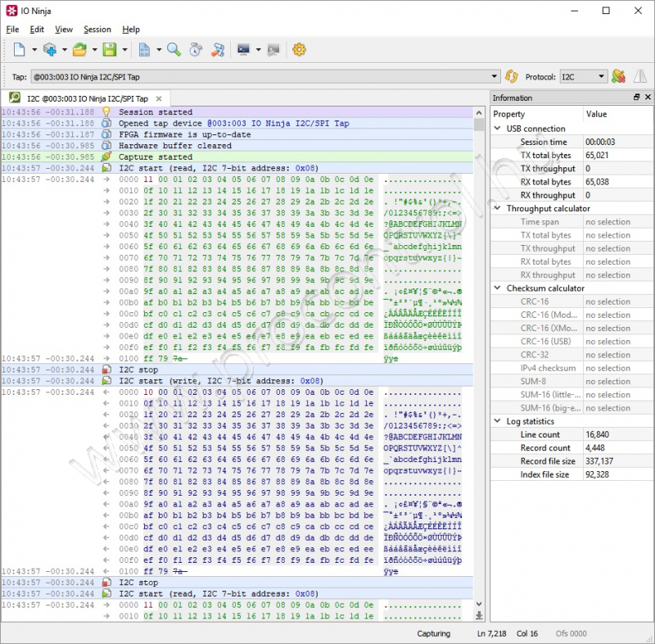
Task: Open the Edit menu
Action: click(37, 29)
